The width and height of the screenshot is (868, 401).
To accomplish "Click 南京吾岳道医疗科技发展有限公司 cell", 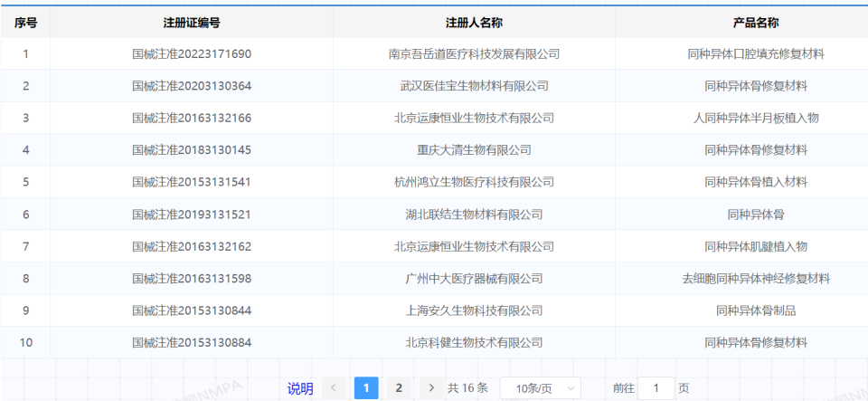I will point(474,53).
